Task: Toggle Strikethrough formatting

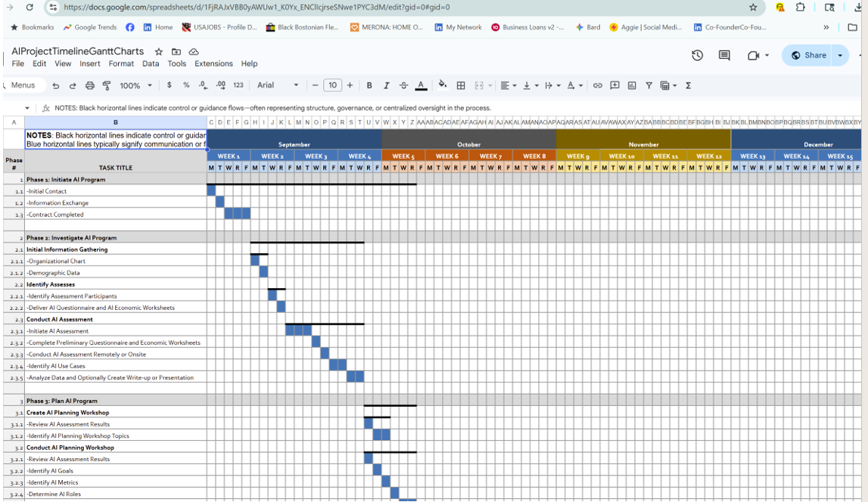Action: coord(403,85)
